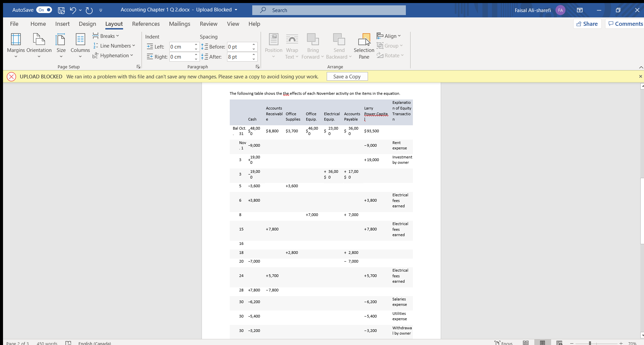The width and height of the screenshot is (644, 345).
Task: Switch to Read Mode in status bar
Action: 526,342
